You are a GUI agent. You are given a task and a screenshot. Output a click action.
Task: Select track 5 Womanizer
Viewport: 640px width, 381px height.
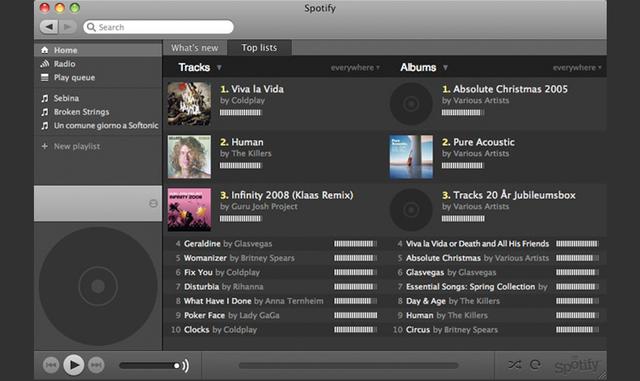click(x=205, y=258)
